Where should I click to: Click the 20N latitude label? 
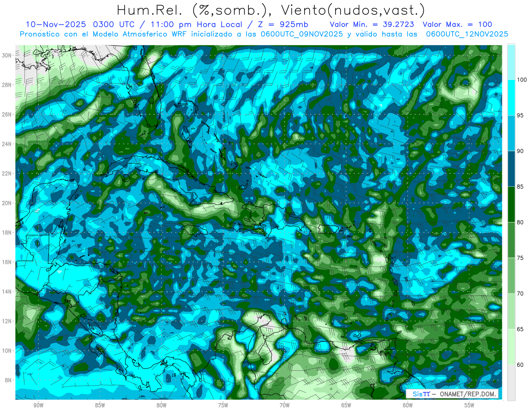click(7, 203)
